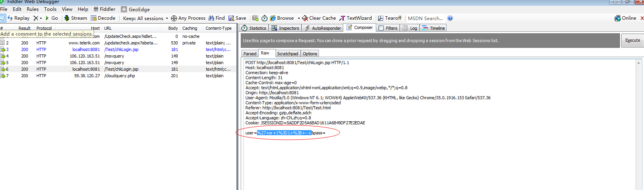
Task: Click the Replay toolbar icon
Action: (10, 18)
